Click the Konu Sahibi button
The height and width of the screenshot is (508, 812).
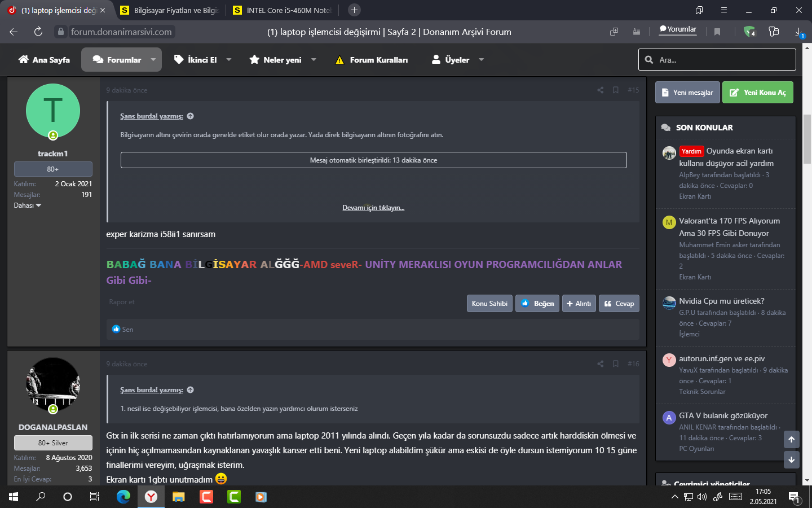[489, 304]
